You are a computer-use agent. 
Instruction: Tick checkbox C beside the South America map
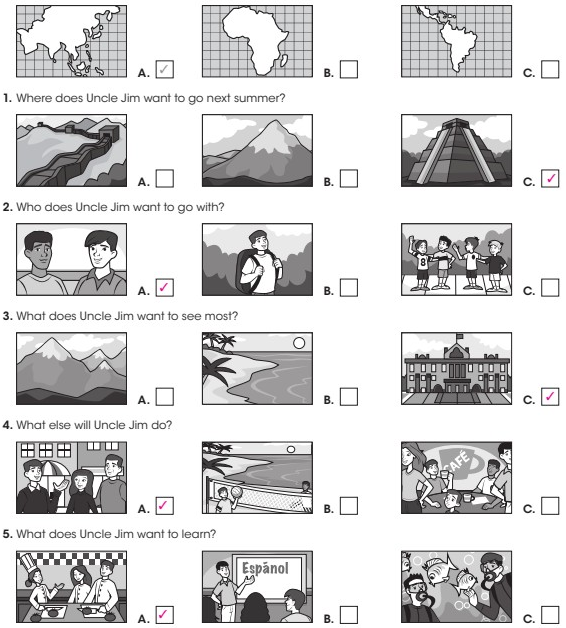pos(550,69)
